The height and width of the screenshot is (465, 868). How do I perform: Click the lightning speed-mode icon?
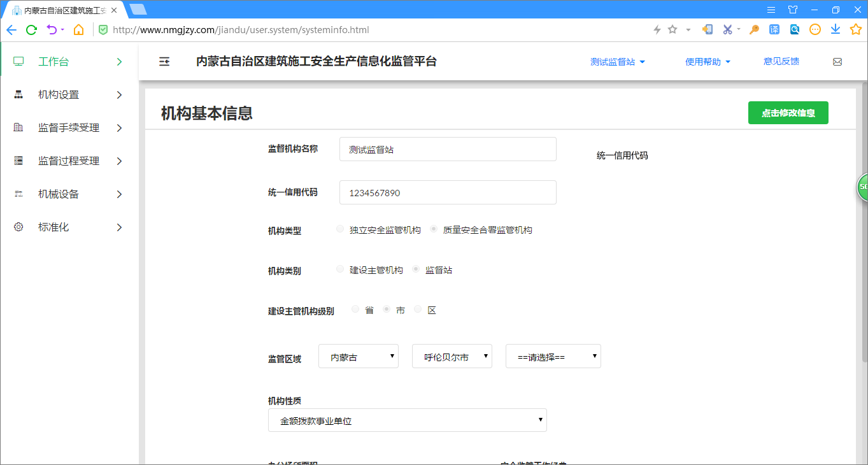tap(657, 29)
